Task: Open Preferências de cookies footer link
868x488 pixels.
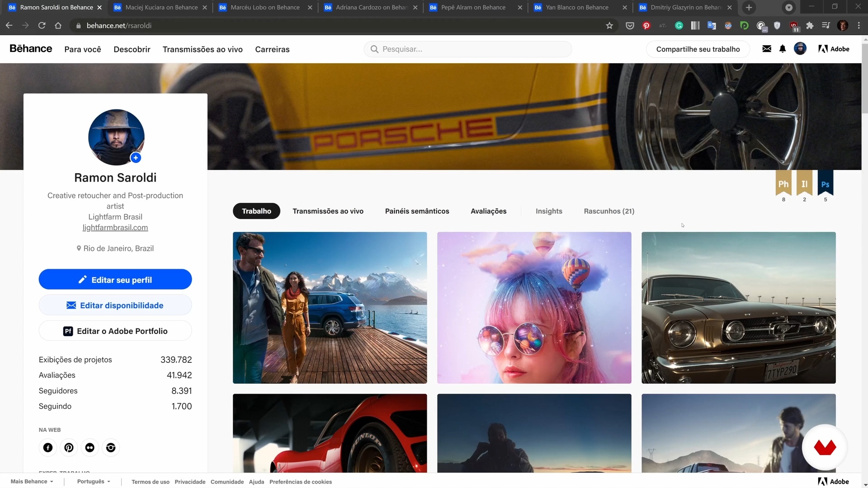Action: click(301, 482)
